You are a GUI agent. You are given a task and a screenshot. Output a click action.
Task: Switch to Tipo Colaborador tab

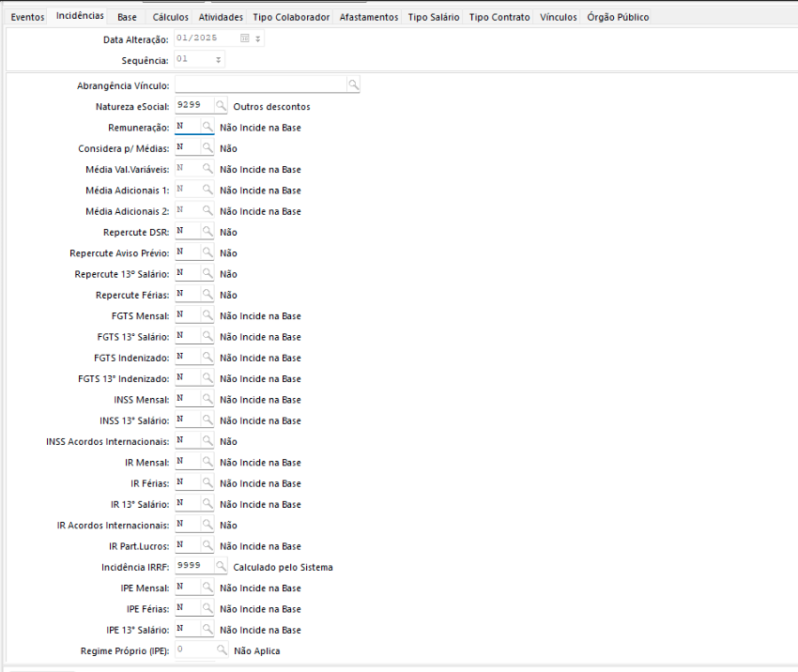291,17
